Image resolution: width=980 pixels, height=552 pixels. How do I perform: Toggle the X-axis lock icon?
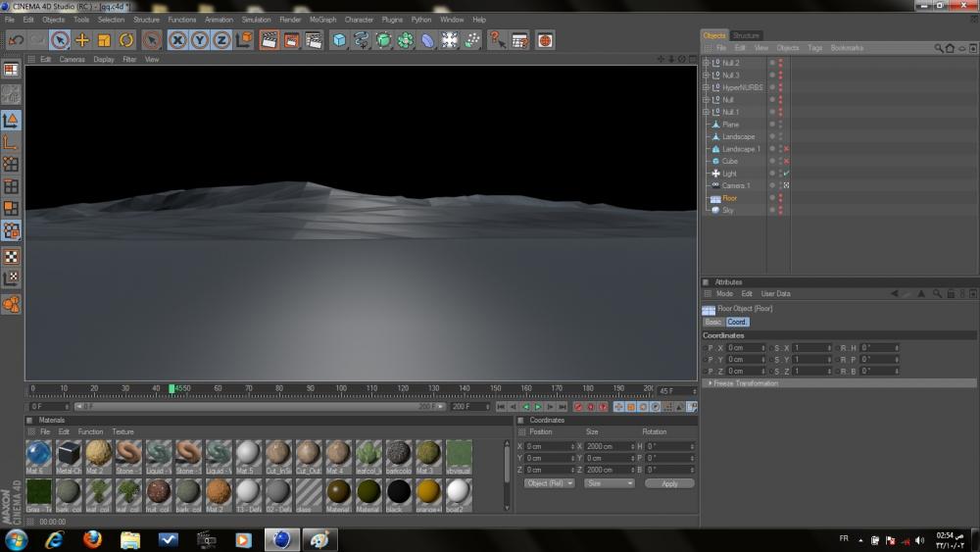pyautogui.click(x=177, y=40)
